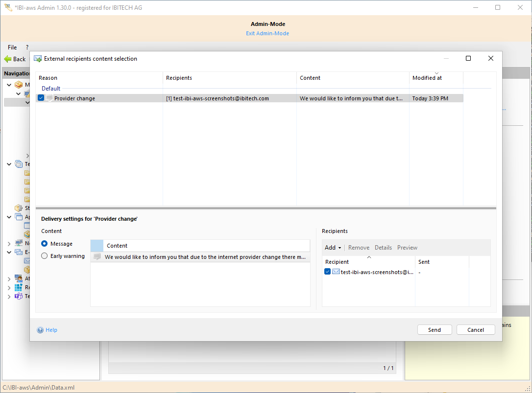
Task: Select the Message radio button
Action: (x=45, y=244)
